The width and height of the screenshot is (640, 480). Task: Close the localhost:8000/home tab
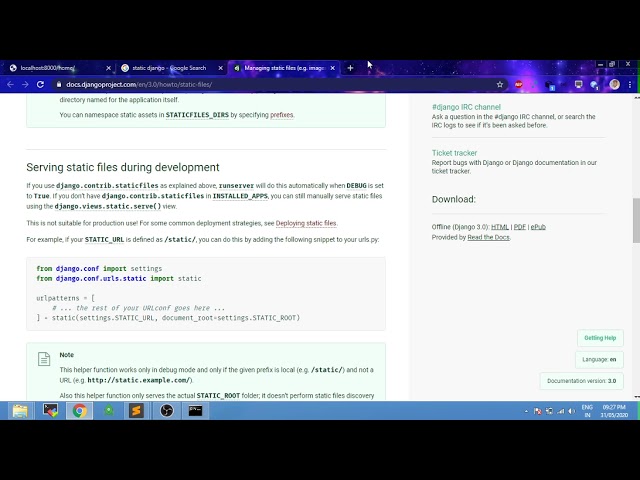coord(108,68)
